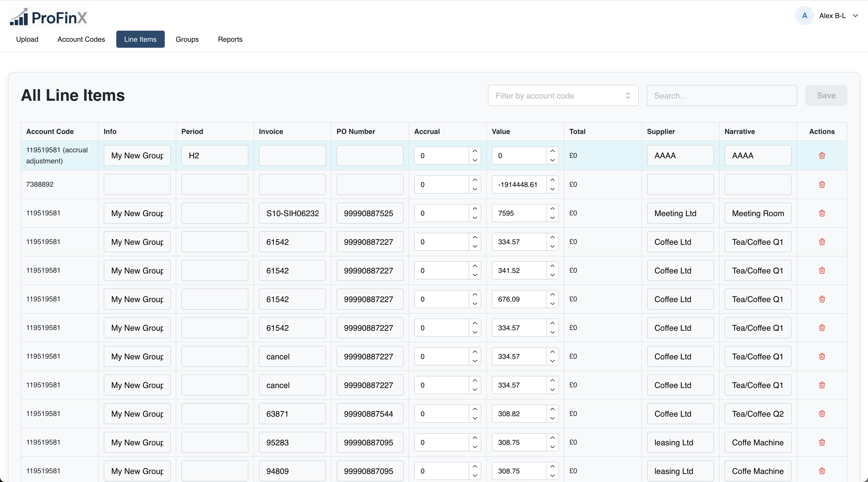The image size is (868, 482).
Task: Go to the Account Codes page
Action: point(81,39)
